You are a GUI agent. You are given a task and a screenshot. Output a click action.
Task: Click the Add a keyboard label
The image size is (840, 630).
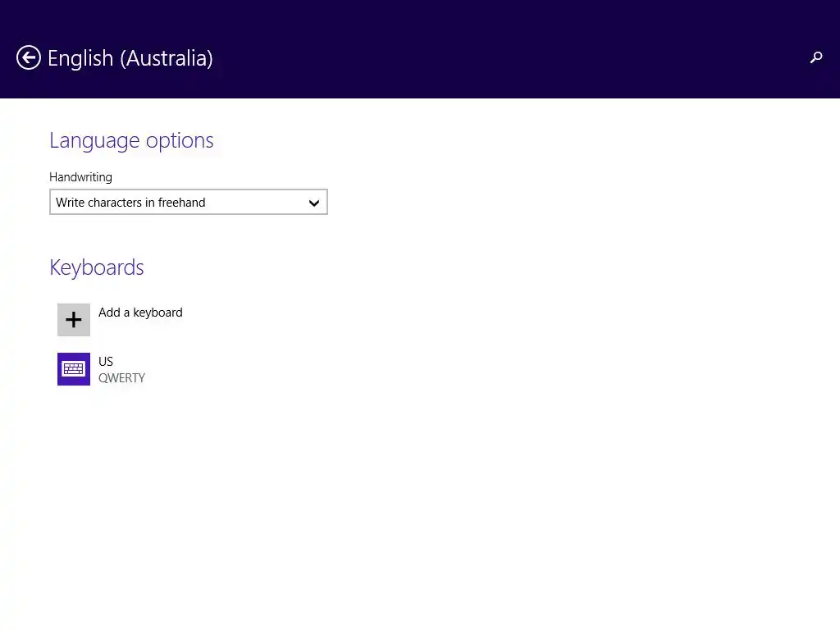pos(140,313)
